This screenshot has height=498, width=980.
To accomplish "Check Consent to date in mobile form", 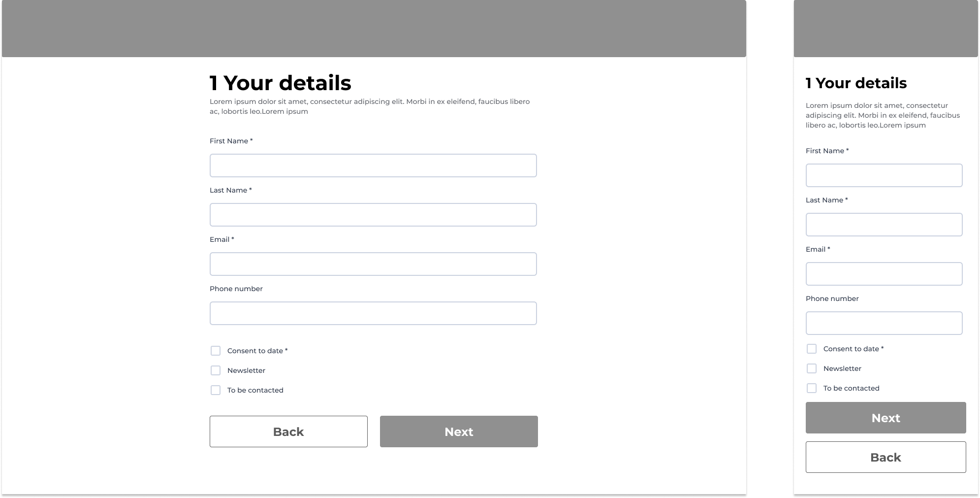I will point(812,349).
